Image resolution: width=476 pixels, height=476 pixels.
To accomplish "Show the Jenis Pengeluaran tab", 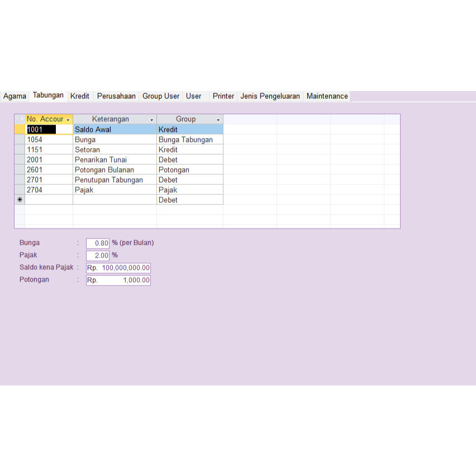I will click(x=270, y=96).
